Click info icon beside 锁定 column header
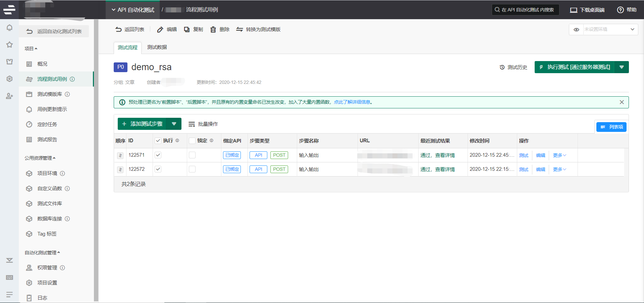The width and height of the screenshot is (644, 303). pos(212,141)
